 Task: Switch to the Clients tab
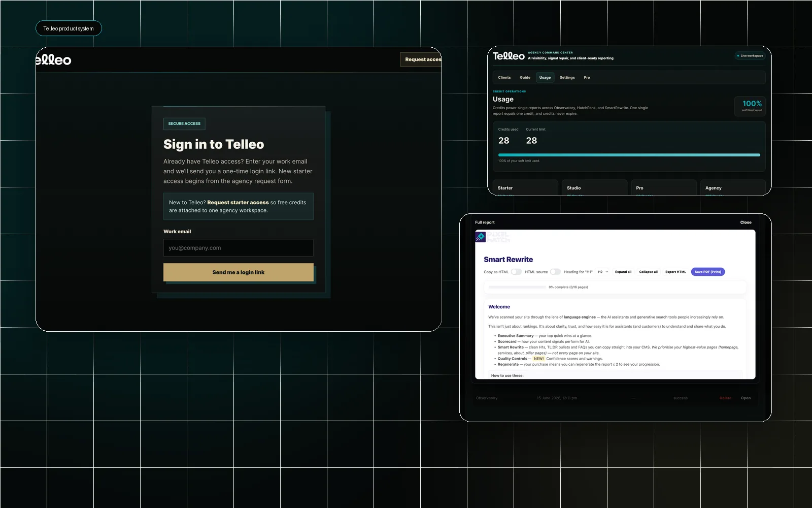tap(504, 78)
